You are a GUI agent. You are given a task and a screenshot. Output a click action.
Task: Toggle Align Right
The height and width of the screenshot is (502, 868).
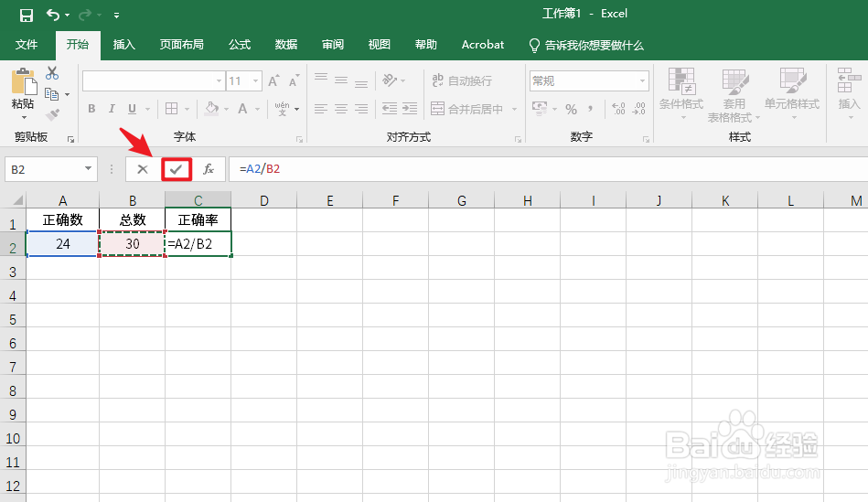tap(361, 109)
